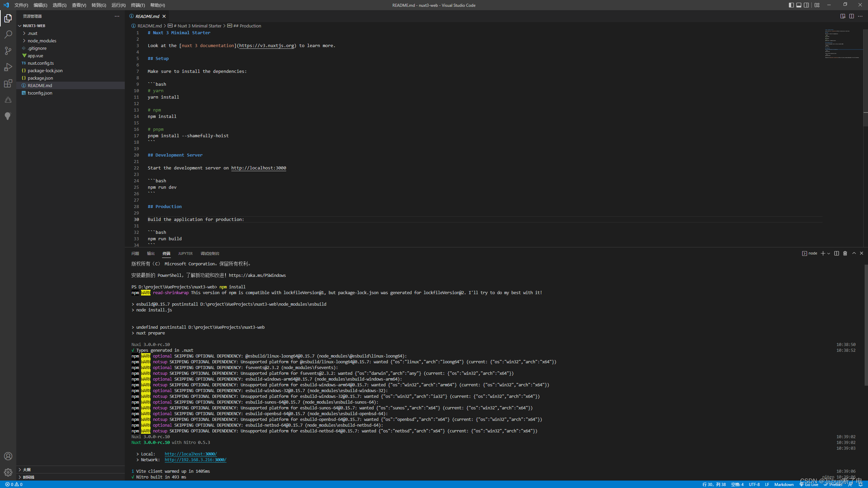Open the 终端(T) menu
Viewport: 868px width, 488px height.
[x=138, y=5]
